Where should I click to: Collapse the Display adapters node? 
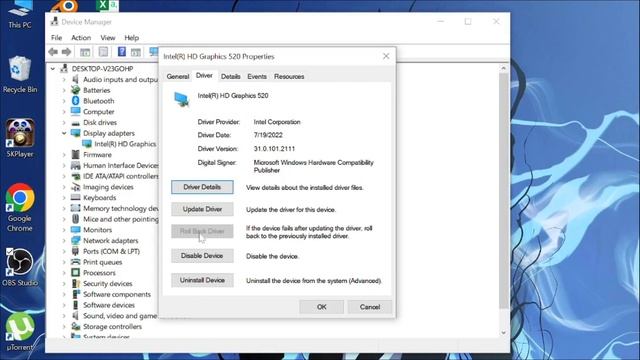point(64,133)
